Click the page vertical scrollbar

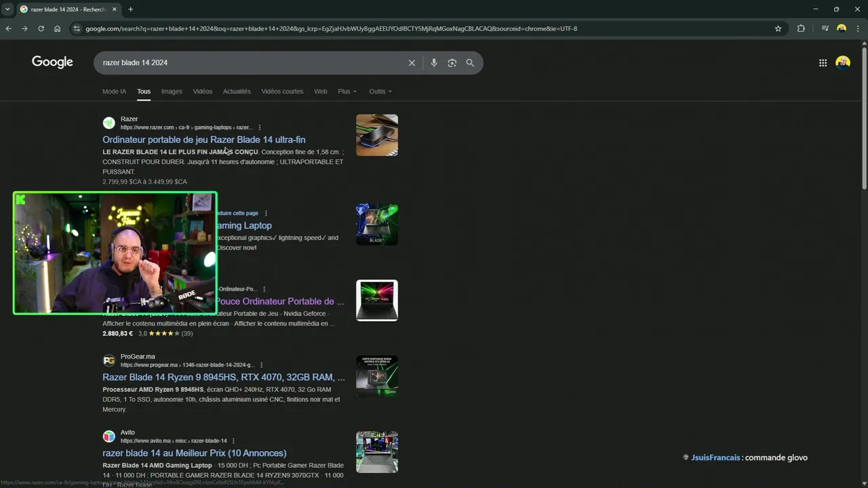click(x=864, y=119)
